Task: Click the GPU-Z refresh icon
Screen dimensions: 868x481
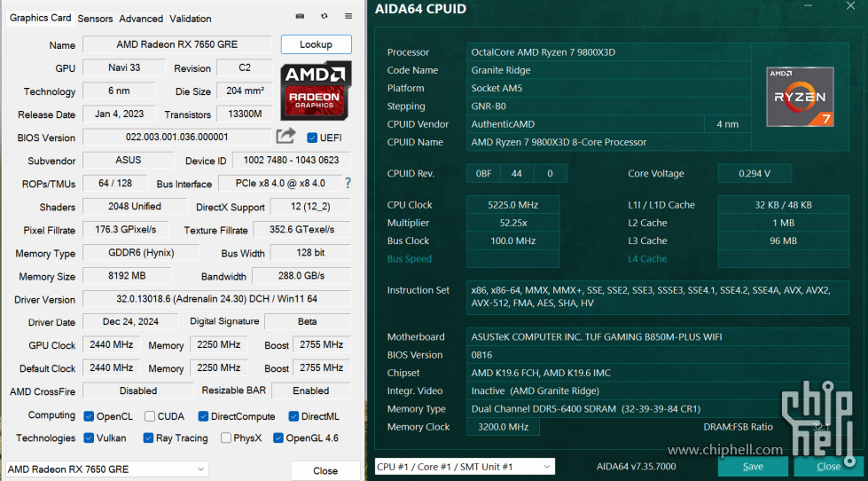Action: (x=324, y=17)
